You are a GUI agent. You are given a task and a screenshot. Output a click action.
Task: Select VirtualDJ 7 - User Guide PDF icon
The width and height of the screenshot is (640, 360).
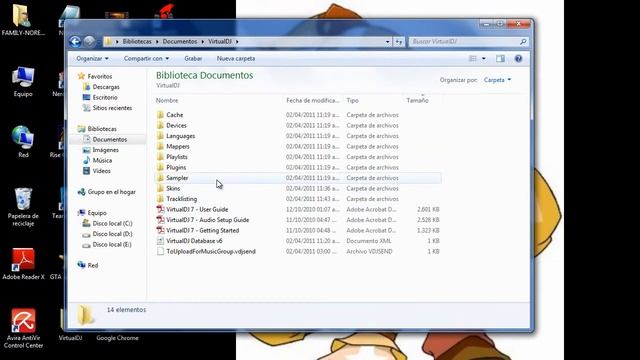point(160,209)
